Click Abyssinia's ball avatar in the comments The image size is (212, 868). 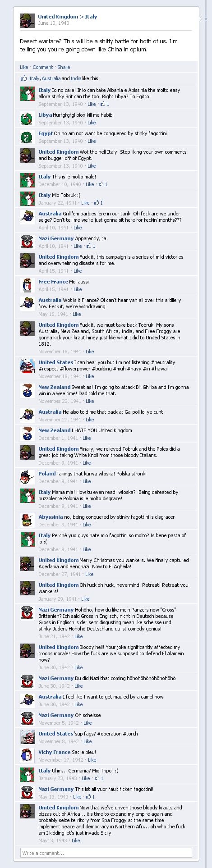click(28, 521)
